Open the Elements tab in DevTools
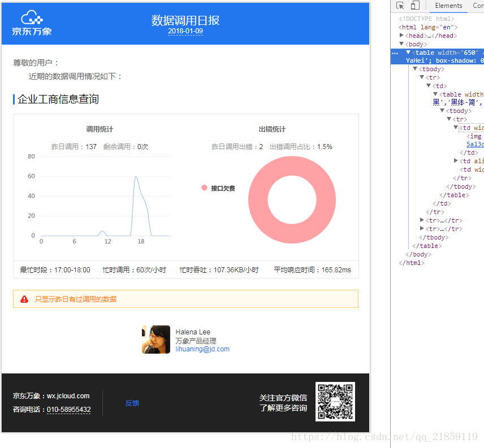 click(x=448, y=6)
